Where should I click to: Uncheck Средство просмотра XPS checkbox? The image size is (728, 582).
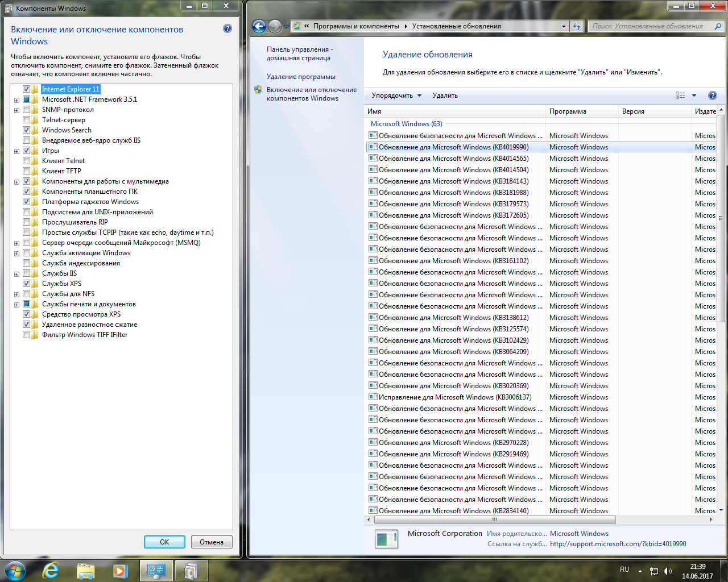[x=26, y=314]
